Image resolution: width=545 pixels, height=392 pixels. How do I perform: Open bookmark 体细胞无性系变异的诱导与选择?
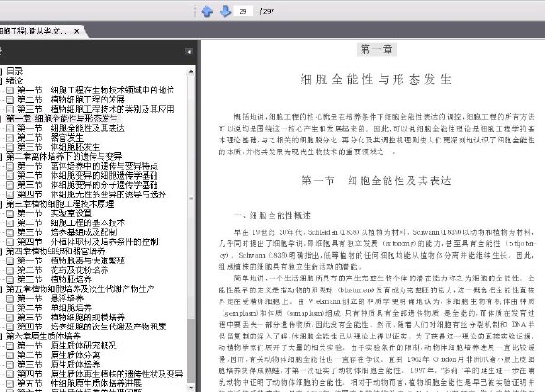[x=92, y=194]
